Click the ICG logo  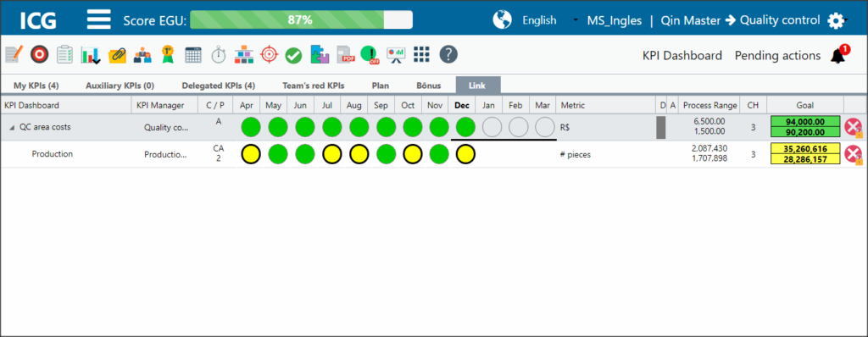(38, 20)
